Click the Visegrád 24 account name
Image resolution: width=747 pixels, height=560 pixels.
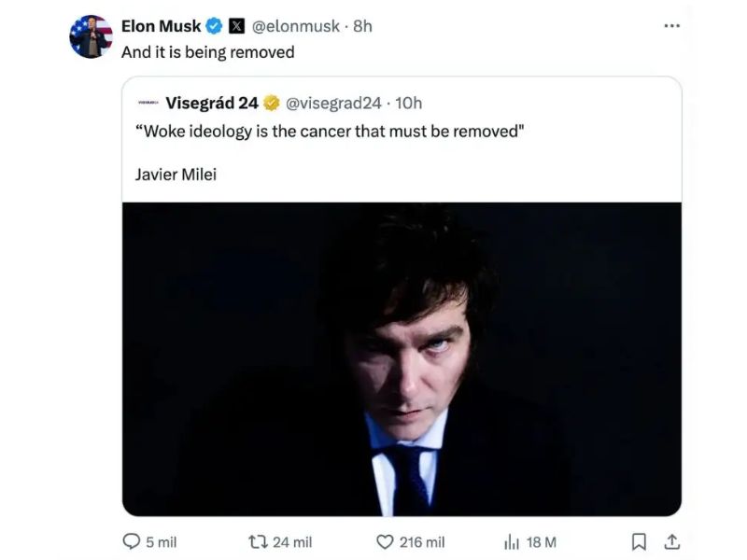pos(212,103)
